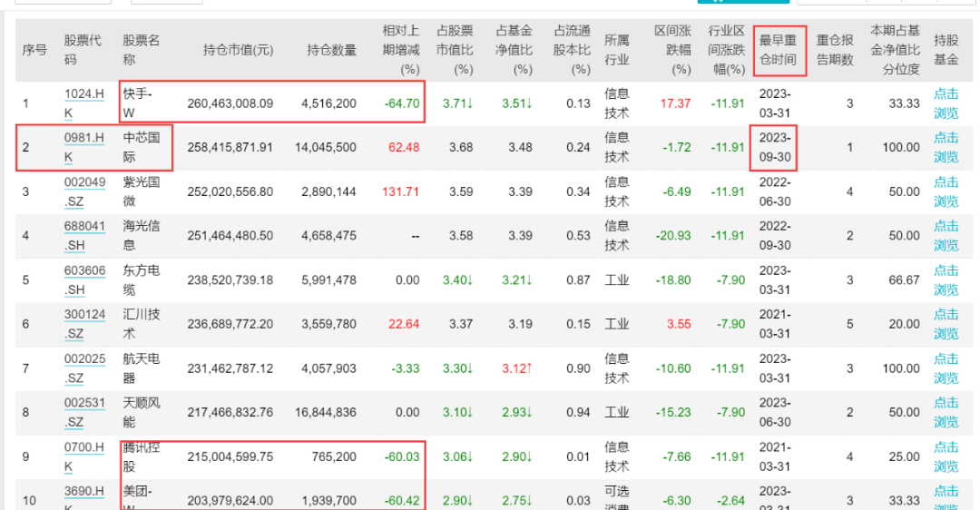Click 点击浏览 in the 中芯国际 row
The height and width of the screenshot is (510, 980).
coord(946,147)
